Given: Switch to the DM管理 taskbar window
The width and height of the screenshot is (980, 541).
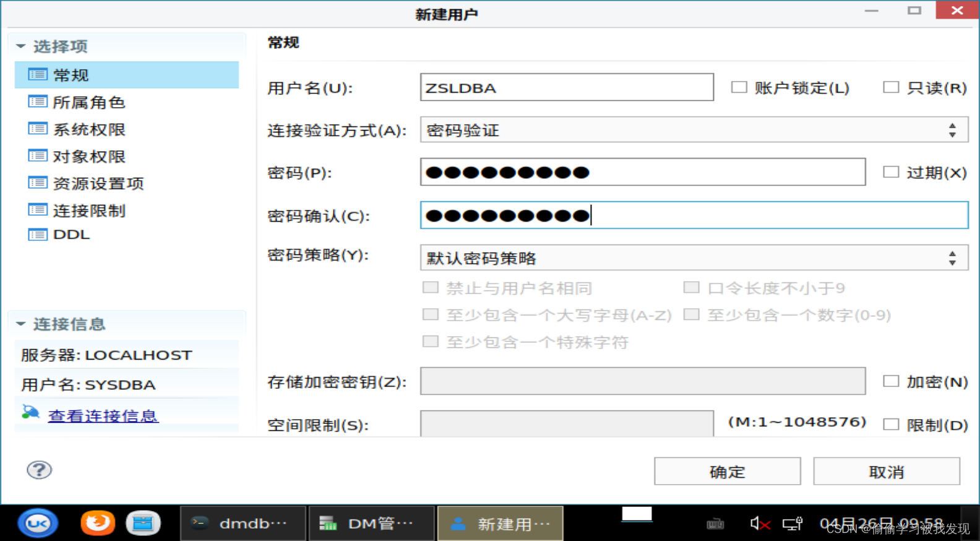Looking at the screenshot, I should point(371,524).
